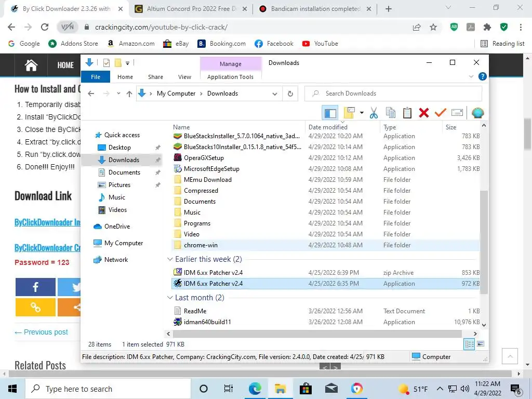The width and height of the screenshot is (532, 399).
Task: Refresh the Downloads folder view
Action: (290, 94)
